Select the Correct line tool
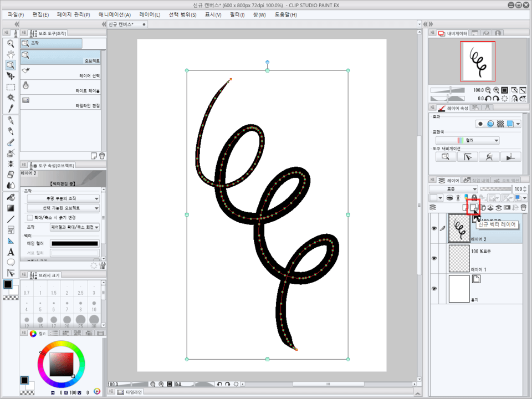 11,273
